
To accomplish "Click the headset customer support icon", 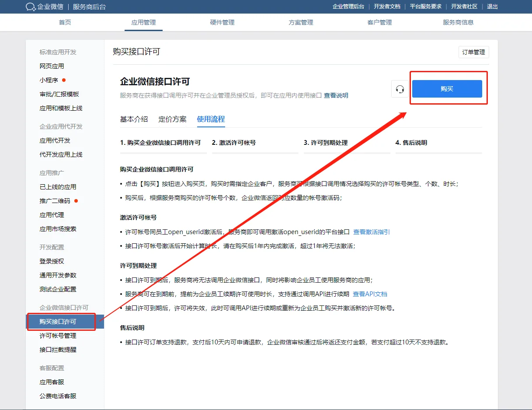I will (x=400, y=89).
